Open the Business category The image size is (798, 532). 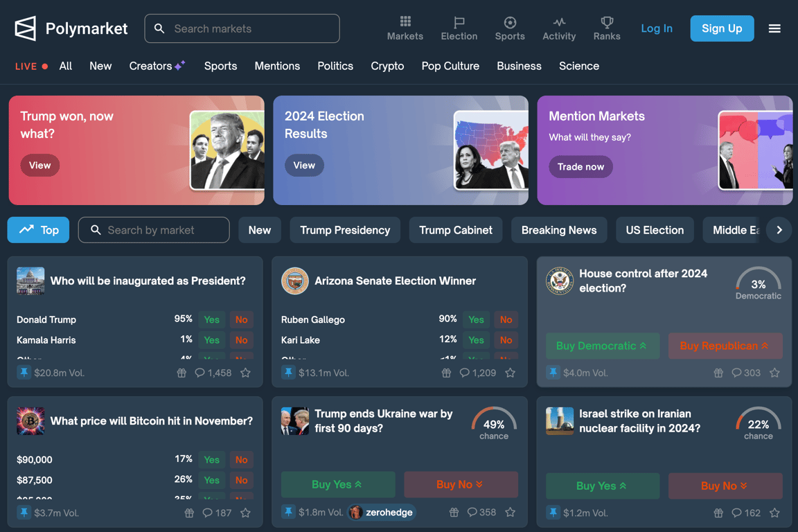pyautogui.click(x=519, y=66)
